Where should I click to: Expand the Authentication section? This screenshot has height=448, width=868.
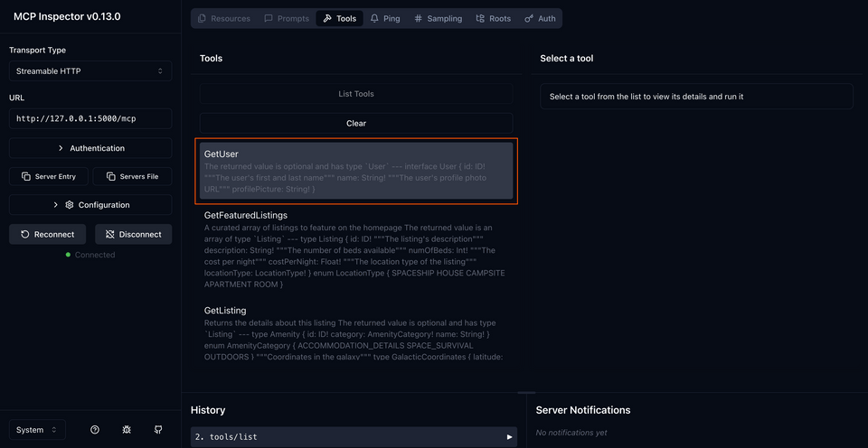tap(90, 148)
